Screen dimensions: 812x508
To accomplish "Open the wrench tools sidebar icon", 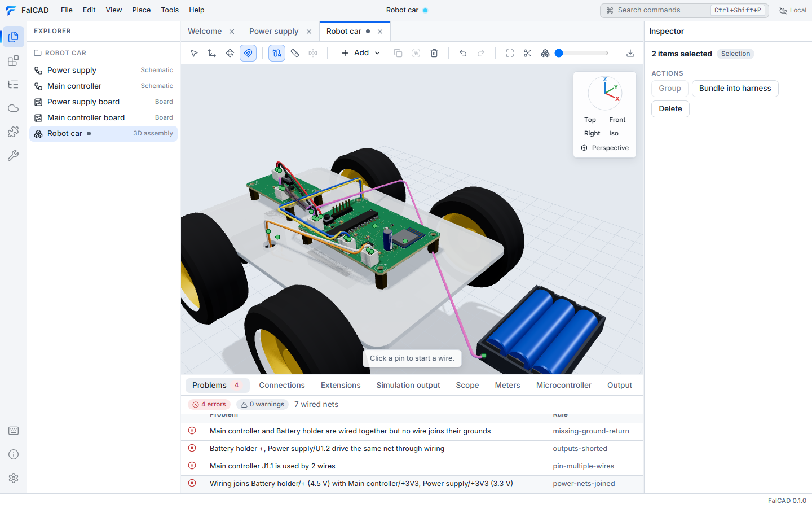I will click(14, 156).
